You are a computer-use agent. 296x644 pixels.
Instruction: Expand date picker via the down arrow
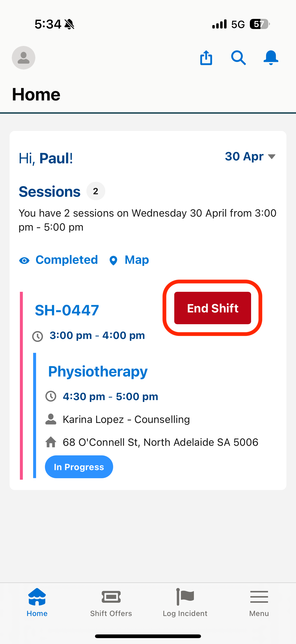(x=271, y=157)
